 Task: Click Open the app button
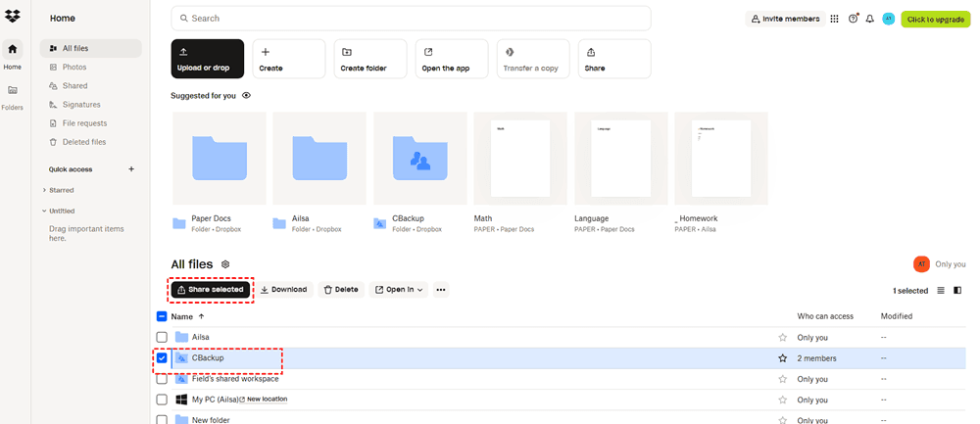[x=452, y=59]
